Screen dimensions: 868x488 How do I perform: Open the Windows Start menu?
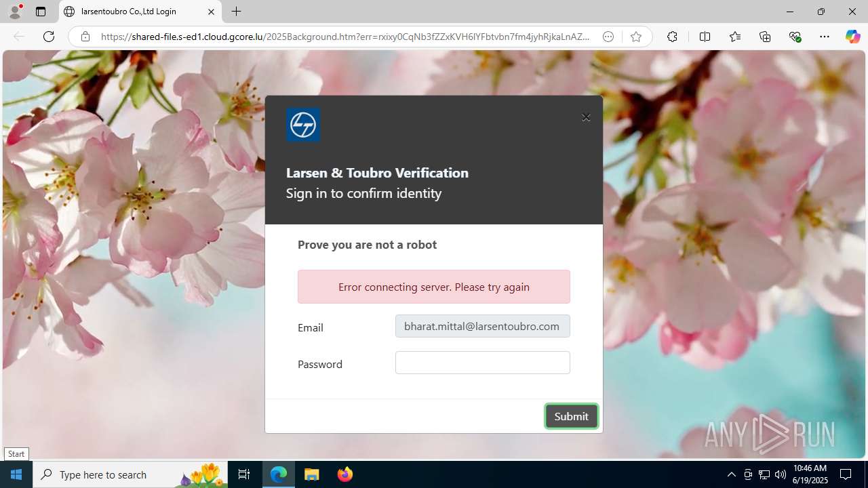click(x=16, y=474)
